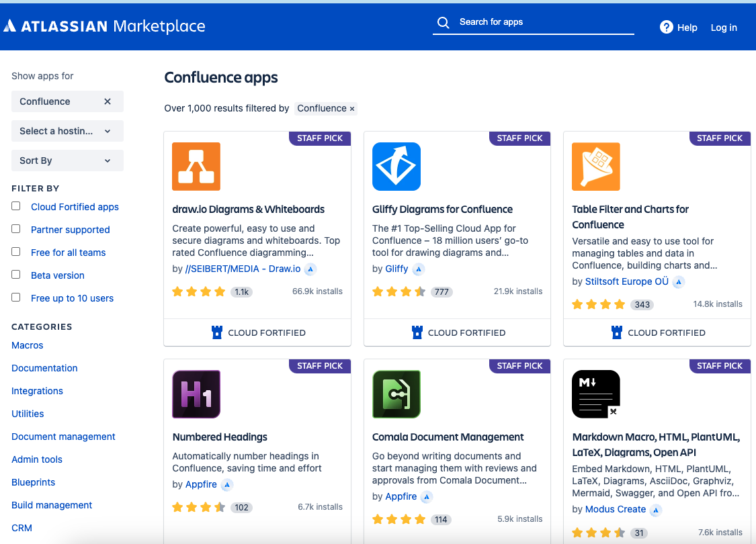Screen dimensions: 756x544
Task: Click star rating on Numbered Headings card
Action: pyautogui.click(x=199, y=507)
